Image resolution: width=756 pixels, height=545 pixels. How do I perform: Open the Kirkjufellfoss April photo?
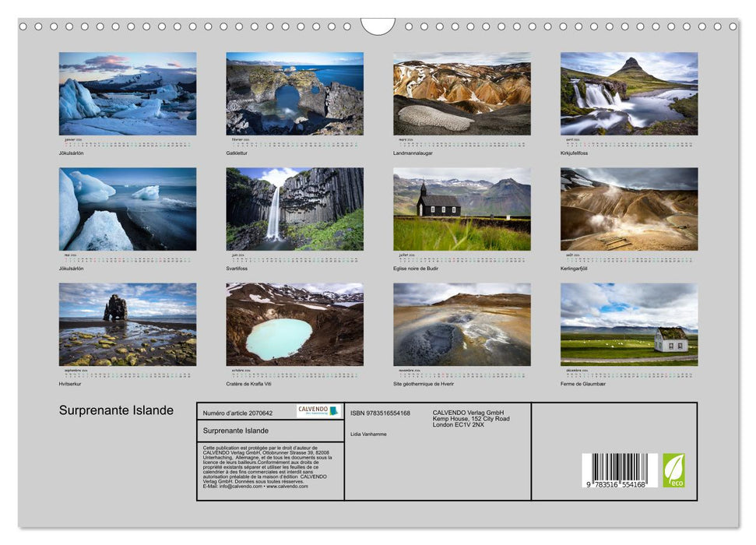point(628,92)
